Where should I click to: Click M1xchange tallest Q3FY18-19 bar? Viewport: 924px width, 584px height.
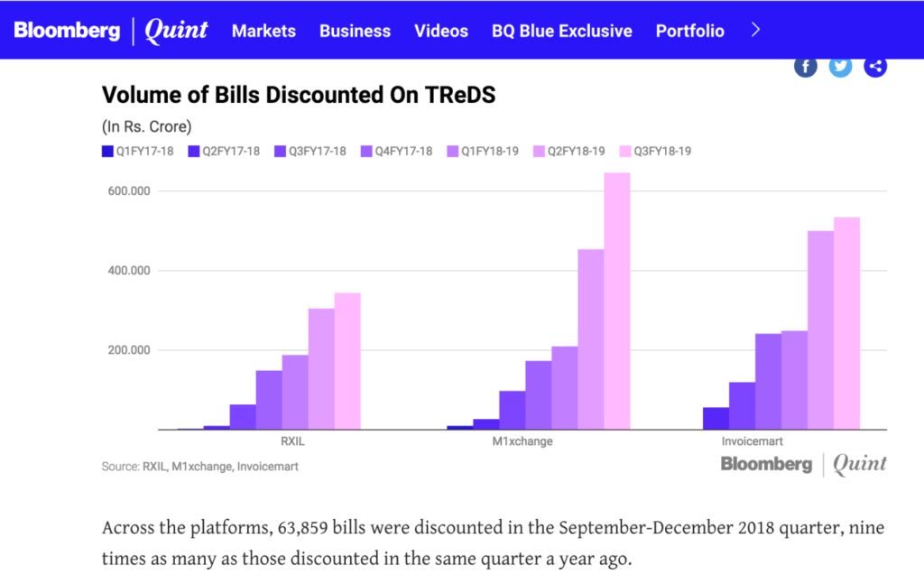click(x=616, y=301)
